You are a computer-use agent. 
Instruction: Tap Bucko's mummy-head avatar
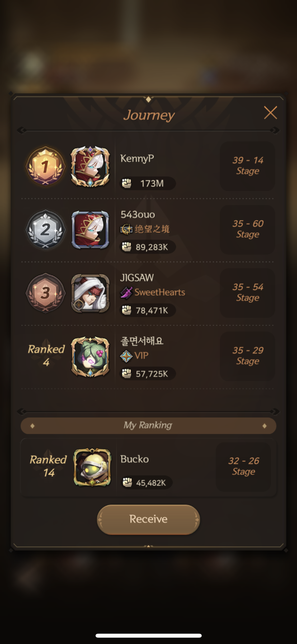tap(92, 467)
